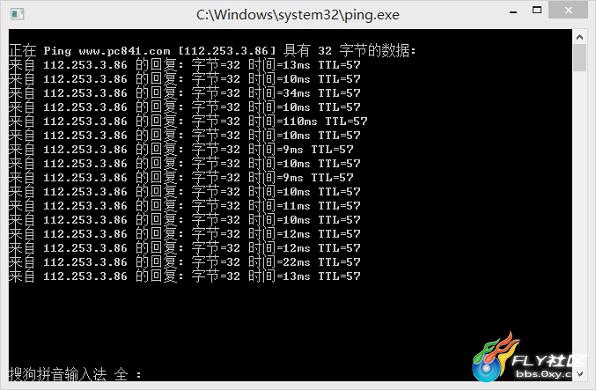Open the ping.exe window system menu icon

coord(17,14)
